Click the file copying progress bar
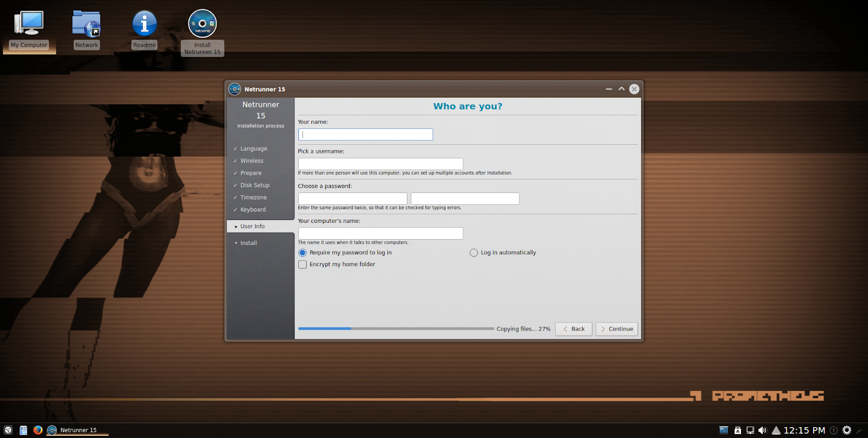868x438 pixels. click(396, 328)
